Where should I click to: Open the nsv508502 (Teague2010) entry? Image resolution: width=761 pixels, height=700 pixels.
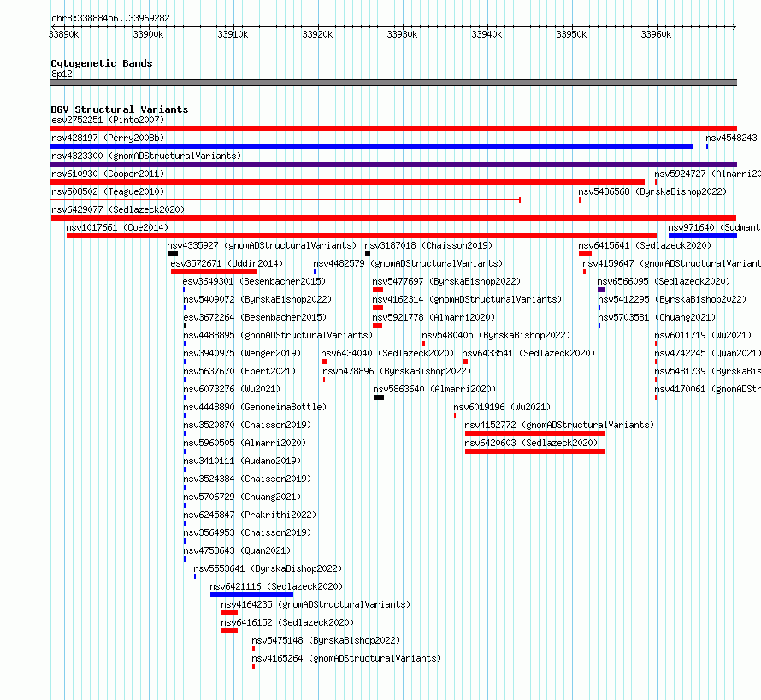pyautogui.click(x=108, y=191)
